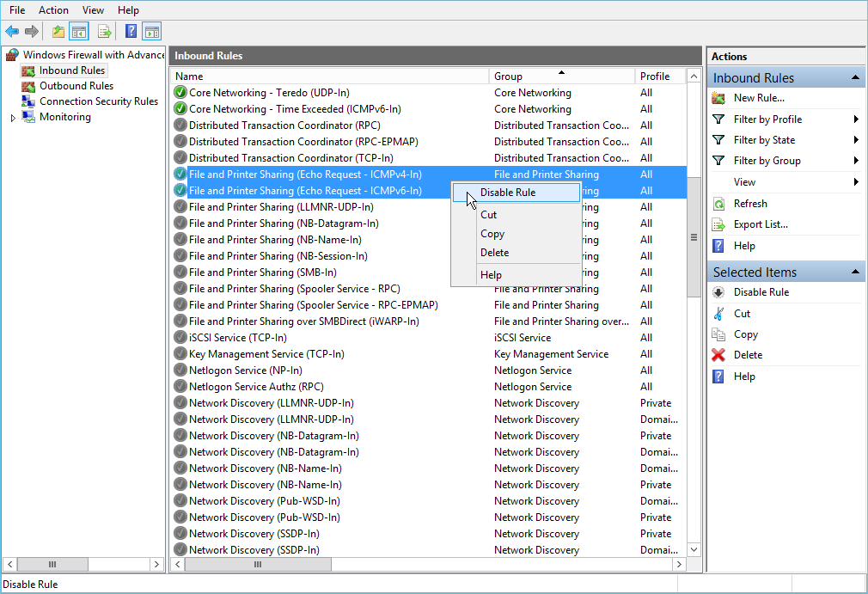Screen dimensions: 868x594
Task: Open the Action menu
Action: (x=53, y=10)
